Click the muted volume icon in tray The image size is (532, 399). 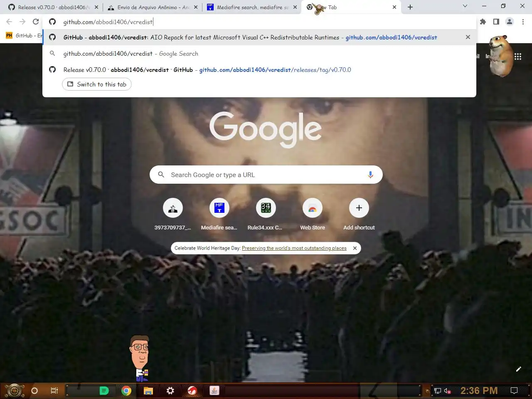click(x=448, y=391)
